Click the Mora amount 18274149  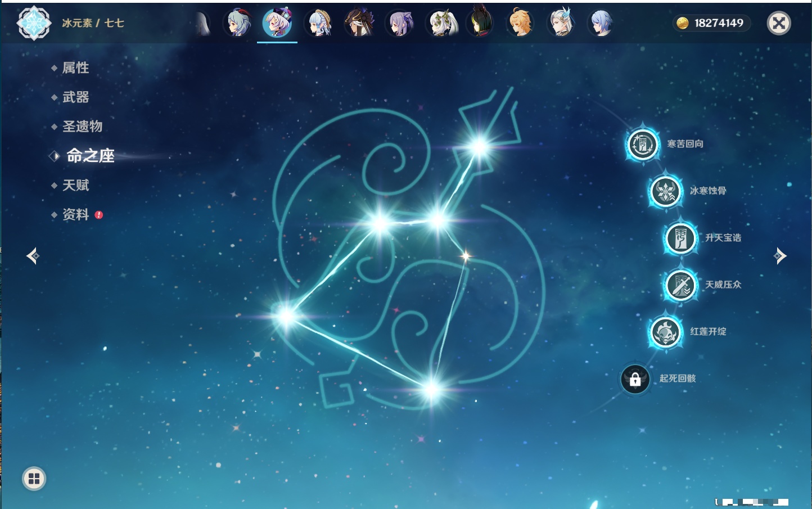click(719, 23)
